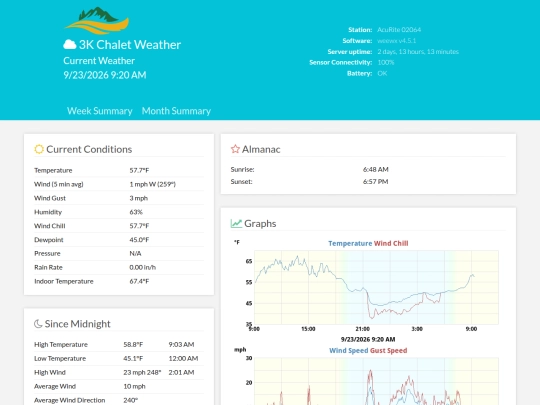Click the Battery status OK

coord(382,73)
